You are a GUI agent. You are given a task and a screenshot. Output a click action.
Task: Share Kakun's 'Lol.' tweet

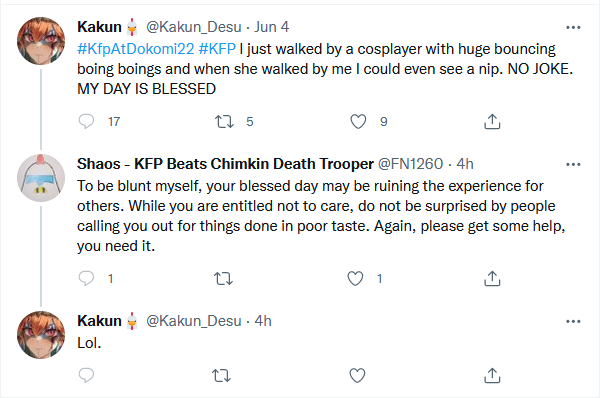point(492,375)
